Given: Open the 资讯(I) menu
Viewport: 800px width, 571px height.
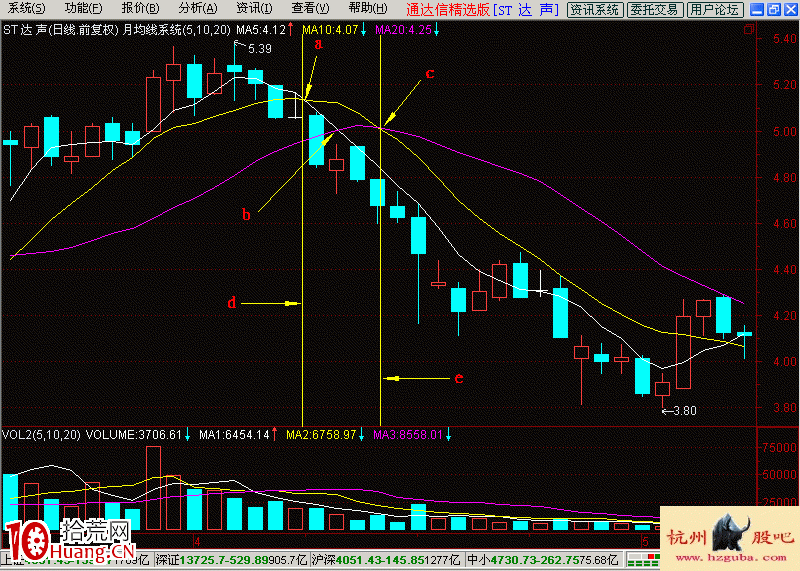Looking at the screenshot, I should pyautogui.click(x=254, y=9).
